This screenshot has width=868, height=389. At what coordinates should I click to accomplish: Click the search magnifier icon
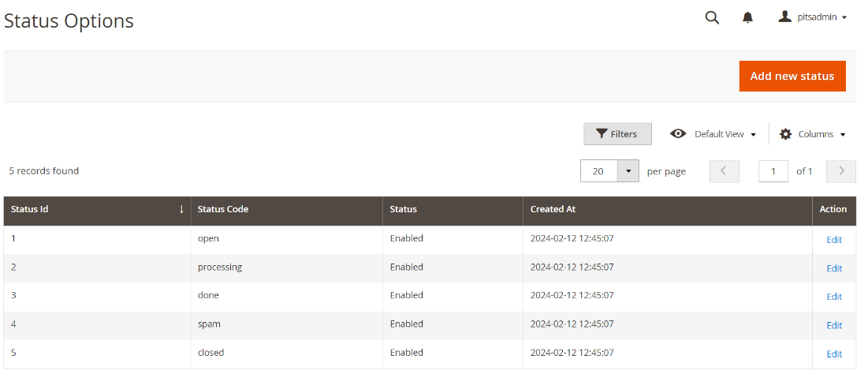pos(712,17)
